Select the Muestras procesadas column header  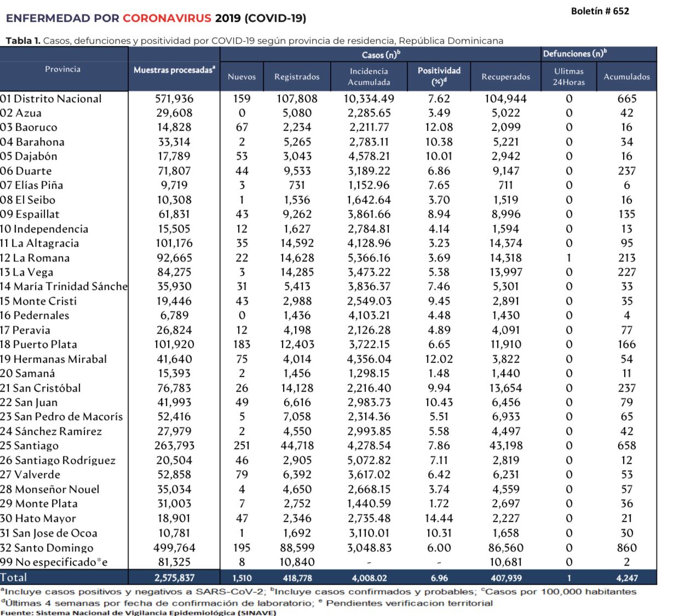174,69
